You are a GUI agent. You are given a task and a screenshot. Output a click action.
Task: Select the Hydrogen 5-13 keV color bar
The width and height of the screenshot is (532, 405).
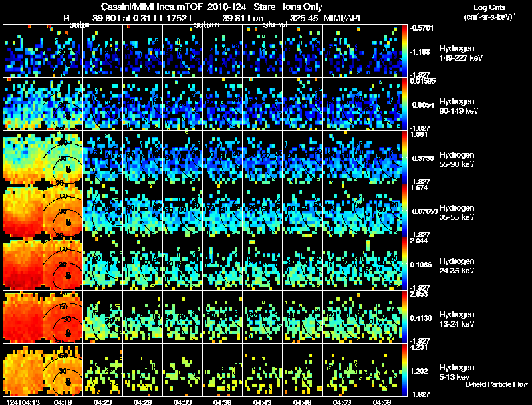pyautogui.click(x=405, y=369)
